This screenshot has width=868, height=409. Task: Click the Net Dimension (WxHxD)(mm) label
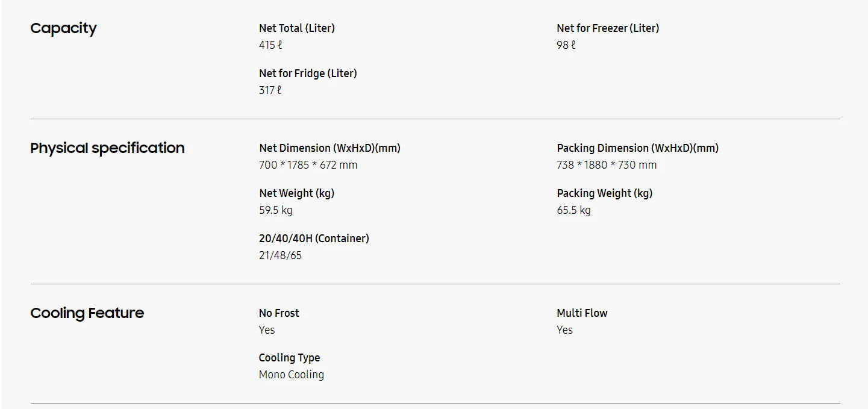[329, 148]
